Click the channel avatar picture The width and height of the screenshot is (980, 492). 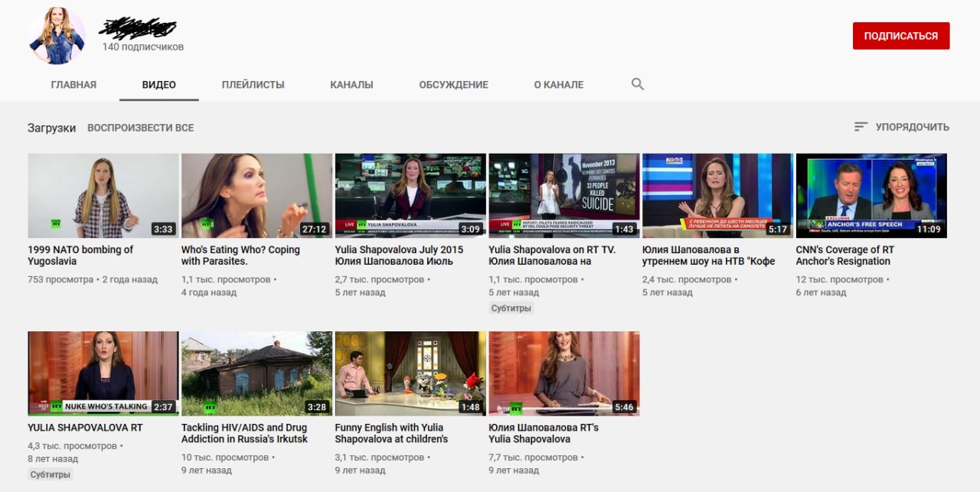(x=57, y=36)
